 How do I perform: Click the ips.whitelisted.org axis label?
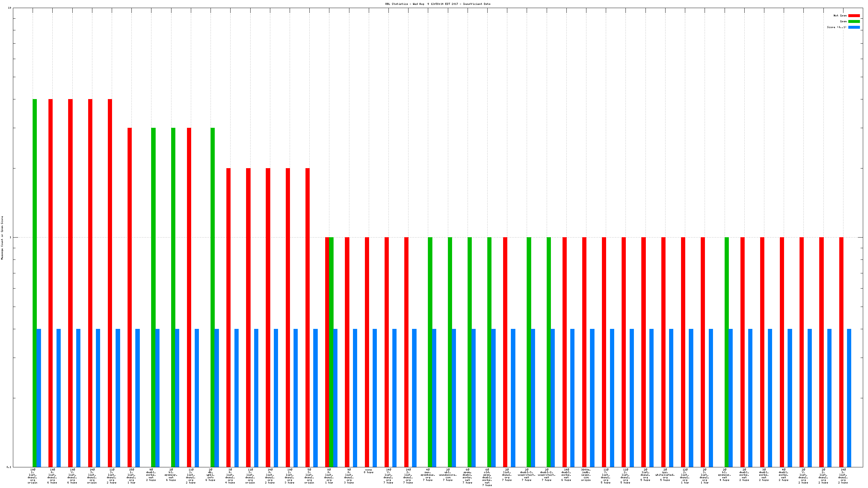tap(665, 474)
